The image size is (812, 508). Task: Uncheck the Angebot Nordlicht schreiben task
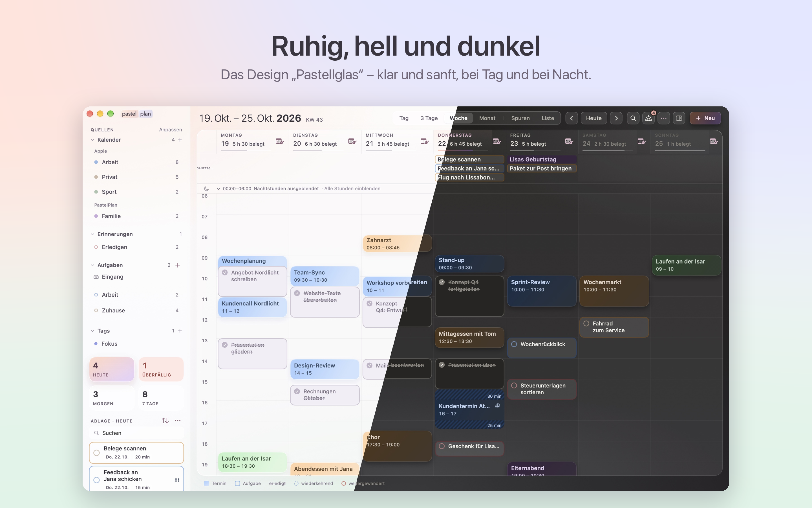pos(225,272)
